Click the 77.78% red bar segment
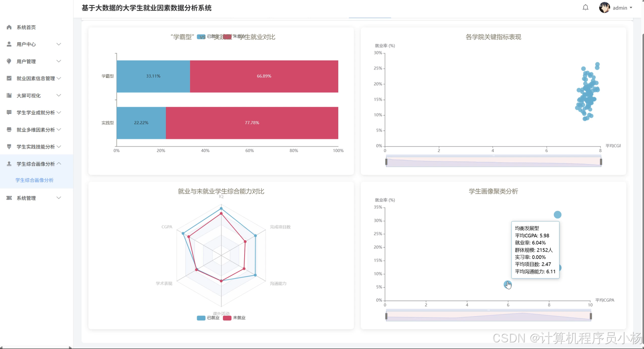Screen dimensions: 644x349 [x=252, y=123]
